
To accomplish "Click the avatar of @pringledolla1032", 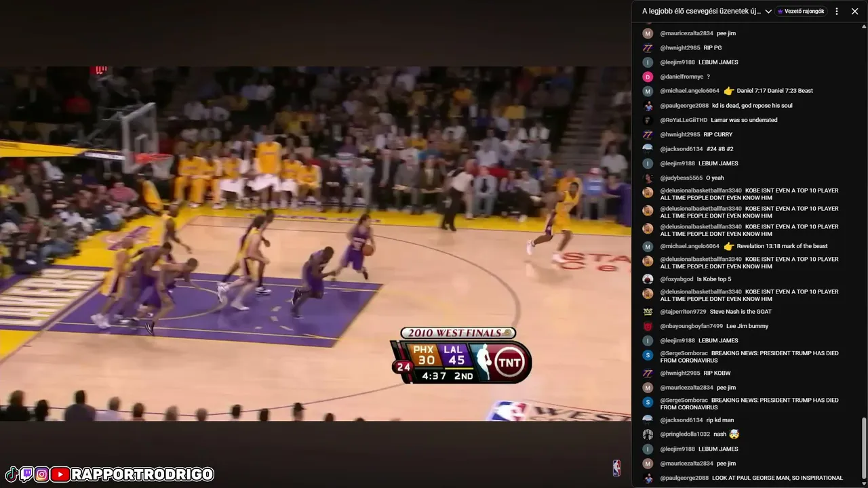I will click(648, 434).
